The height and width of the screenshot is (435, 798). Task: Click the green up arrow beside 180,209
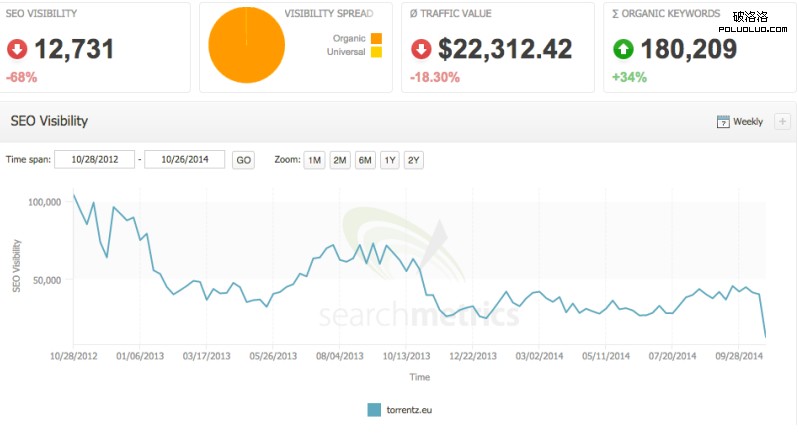pos(624,49)
